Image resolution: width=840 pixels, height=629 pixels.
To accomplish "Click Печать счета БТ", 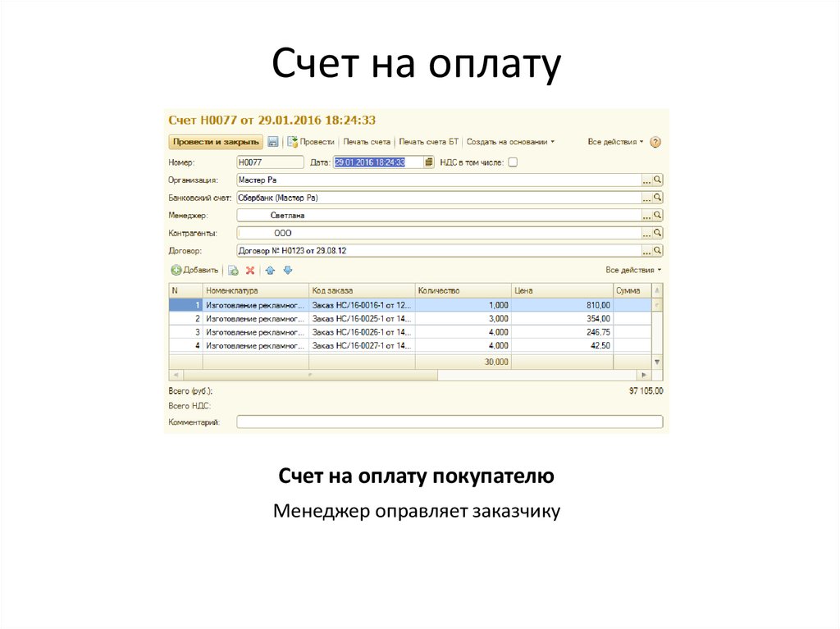I will point(428,142).
